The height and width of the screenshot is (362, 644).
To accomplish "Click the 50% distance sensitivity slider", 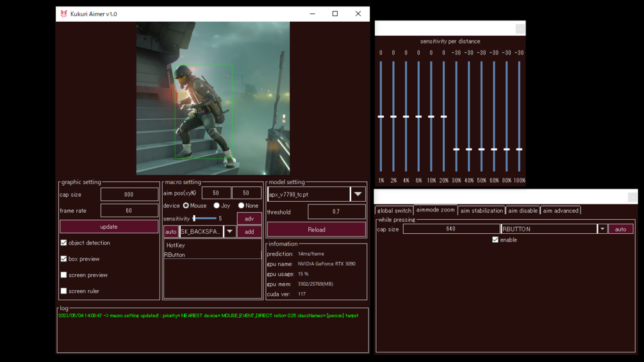I will tap(481, 117).
